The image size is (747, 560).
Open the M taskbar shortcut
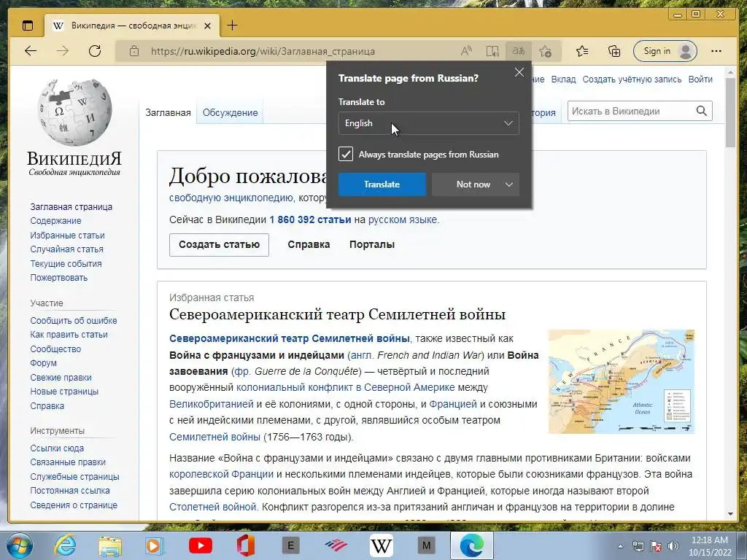(x=426, y=545)
